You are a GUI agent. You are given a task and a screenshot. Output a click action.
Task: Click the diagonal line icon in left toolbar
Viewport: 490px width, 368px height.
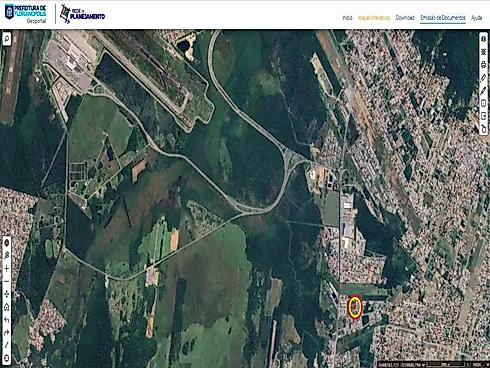[x=6, y=345]
